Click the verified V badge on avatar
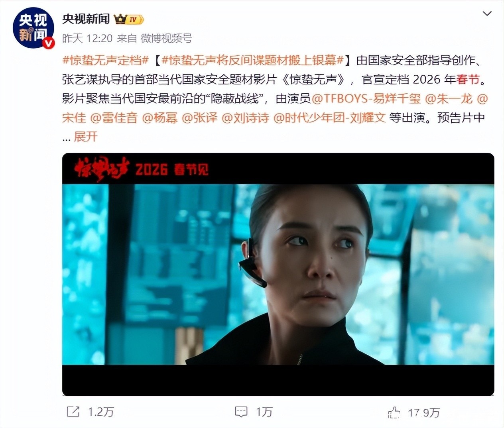 (48, 43)
